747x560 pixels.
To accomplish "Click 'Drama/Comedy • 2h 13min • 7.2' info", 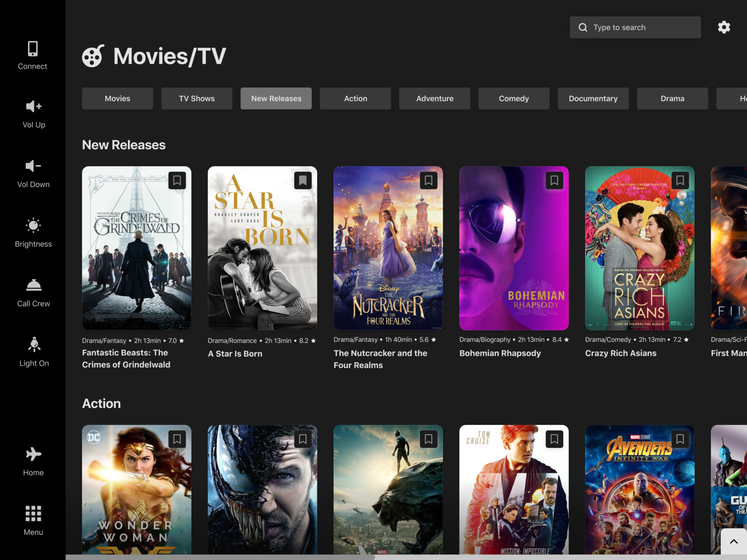I will point(637,340).
